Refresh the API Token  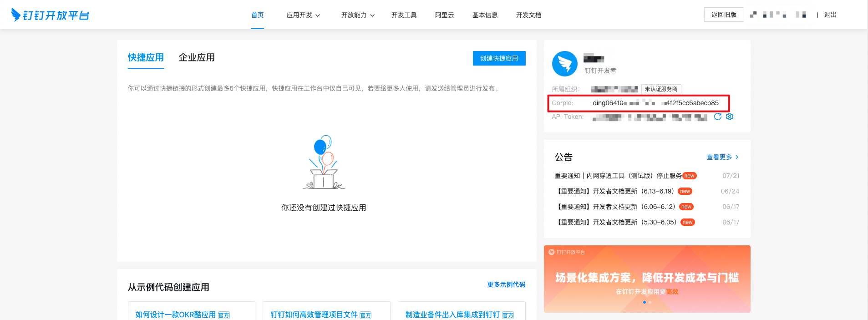pos(718,117)
